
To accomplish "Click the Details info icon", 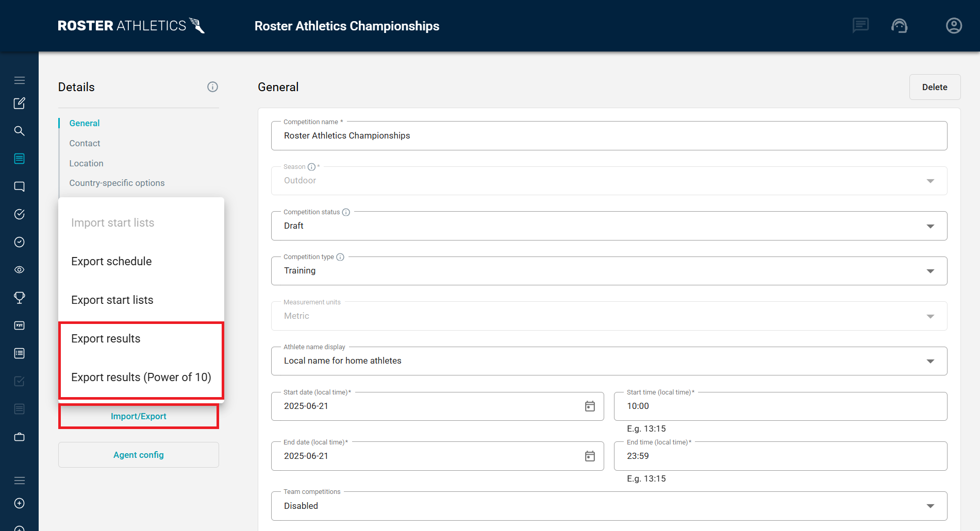I will (x=212, y=87).
